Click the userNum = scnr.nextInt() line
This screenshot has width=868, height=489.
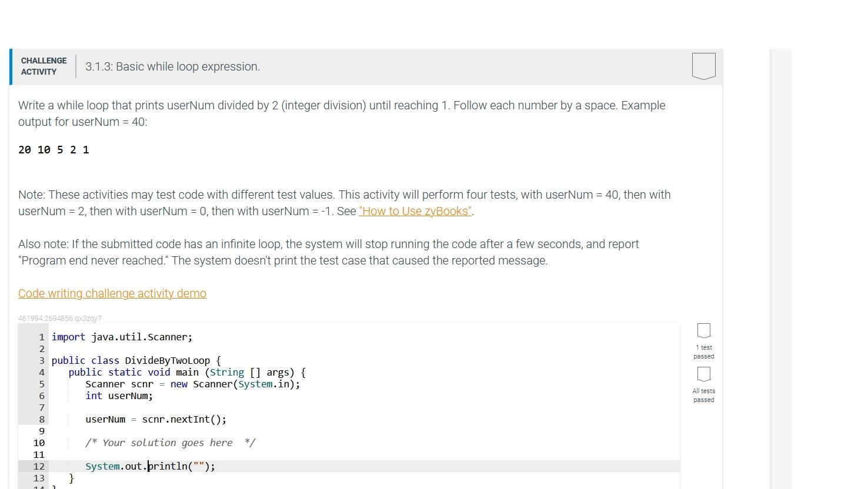click(156, 419)
